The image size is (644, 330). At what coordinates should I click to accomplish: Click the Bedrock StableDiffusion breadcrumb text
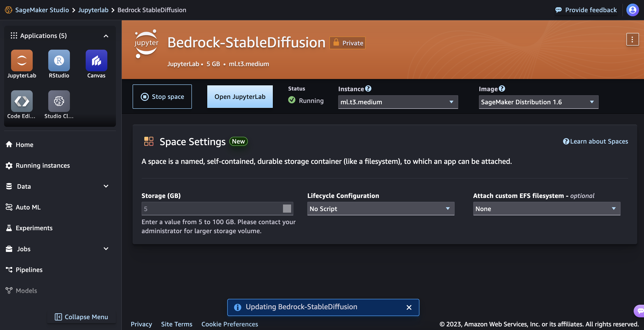152,10
